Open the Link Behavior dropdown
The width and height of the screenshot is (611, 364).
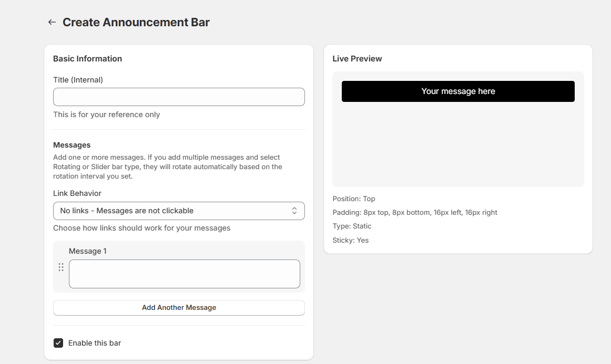(x=179, y=211)
